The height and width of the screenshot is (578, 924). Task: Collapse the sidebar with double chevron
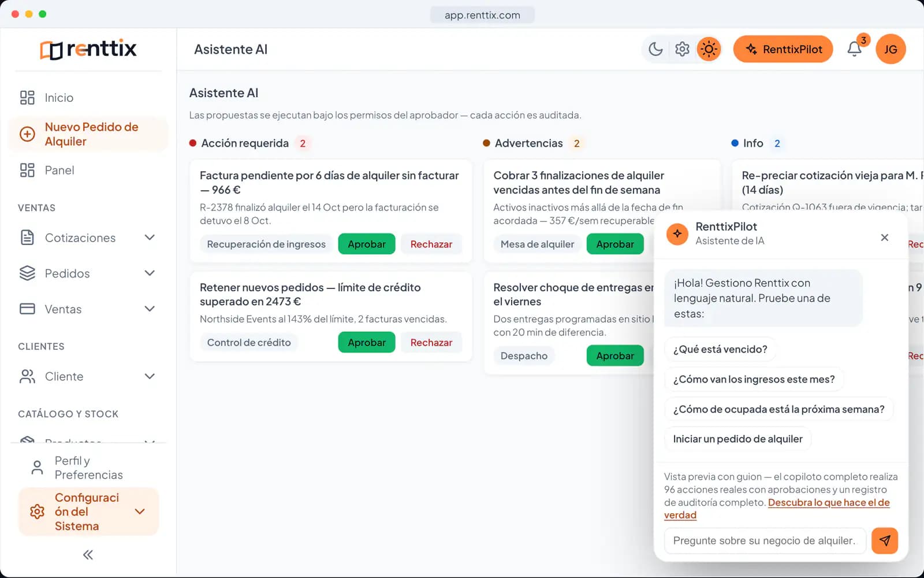[x=88, y=555]
